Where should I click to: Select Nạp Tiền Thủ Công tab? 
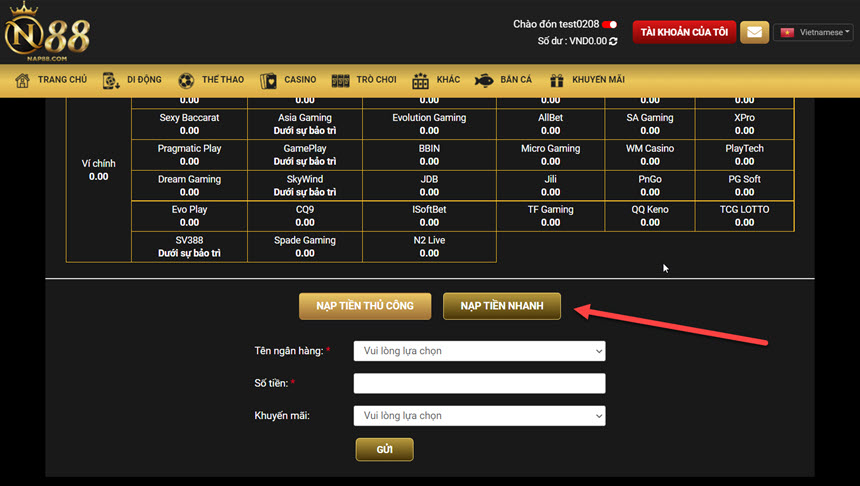pos(365,306)
